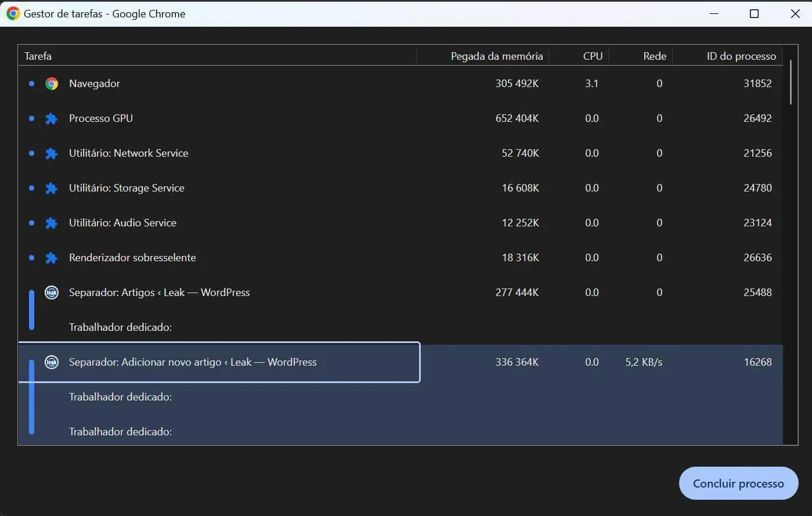The height and width of the screenshot is (516, 812).
Task: Click memory value 652 404K
Action: point(517,118)
